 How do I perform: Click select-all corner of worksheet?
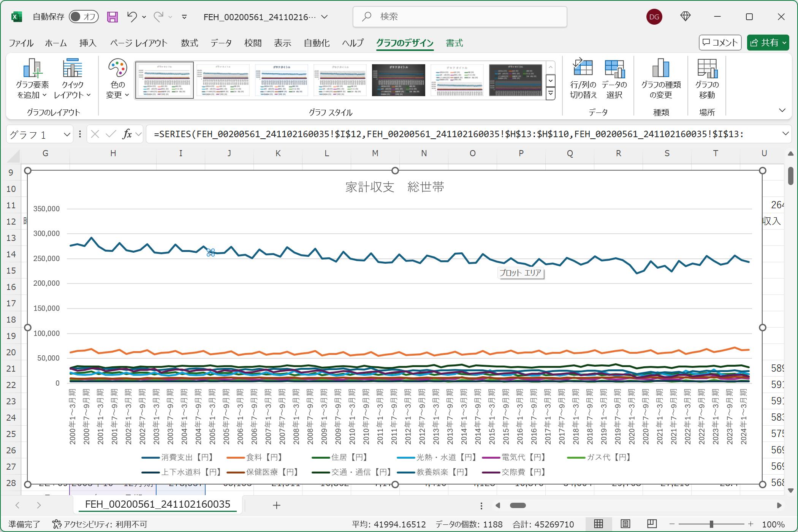tap(13, 156)
